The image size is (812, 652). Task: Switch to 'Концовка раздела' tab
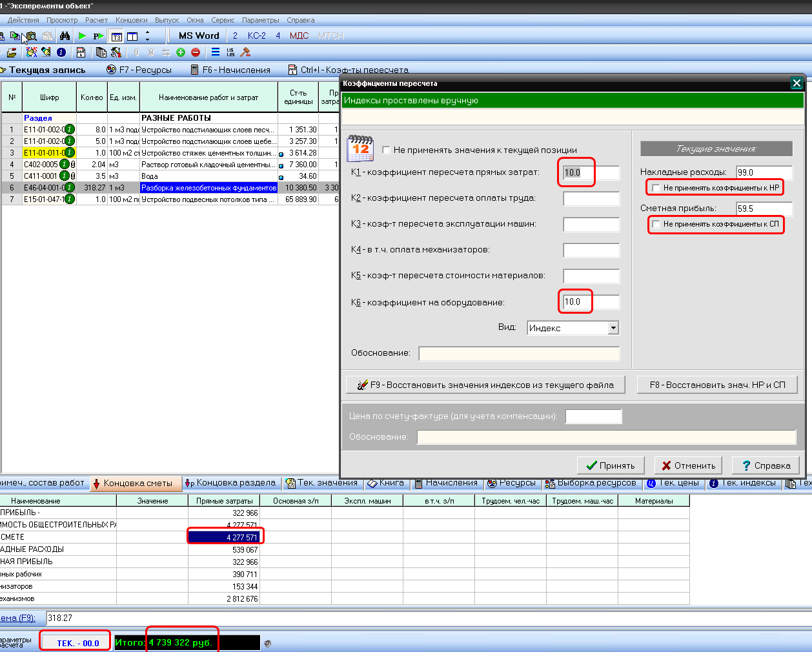point(230,483)
